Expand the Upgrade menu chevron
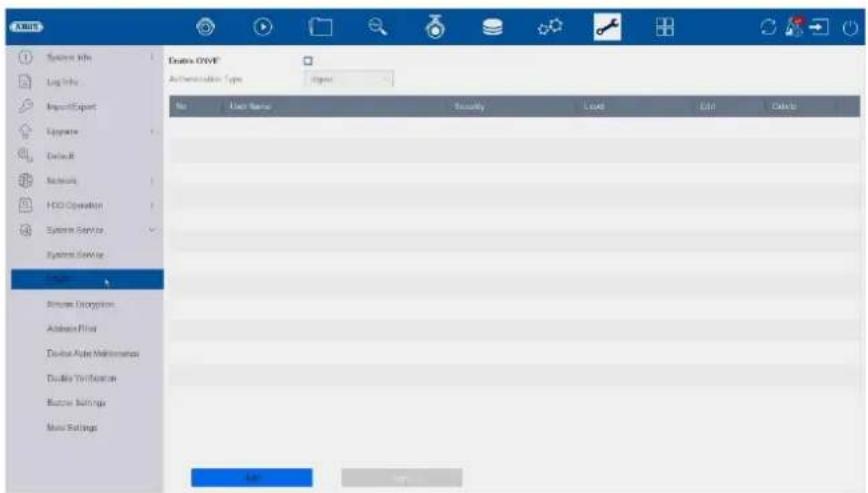Image resolution: width=868 pixels, height=493 pixels. [x=152, y=131]
